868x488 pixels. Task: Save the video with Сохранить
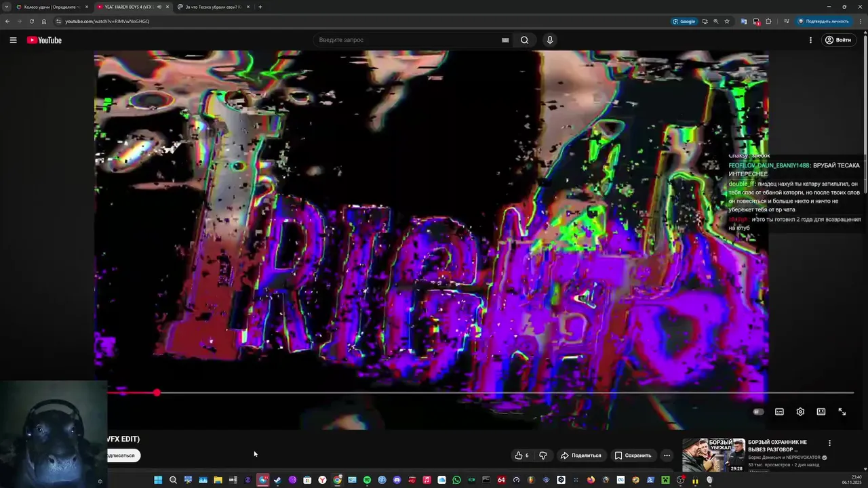coord(633,455)
